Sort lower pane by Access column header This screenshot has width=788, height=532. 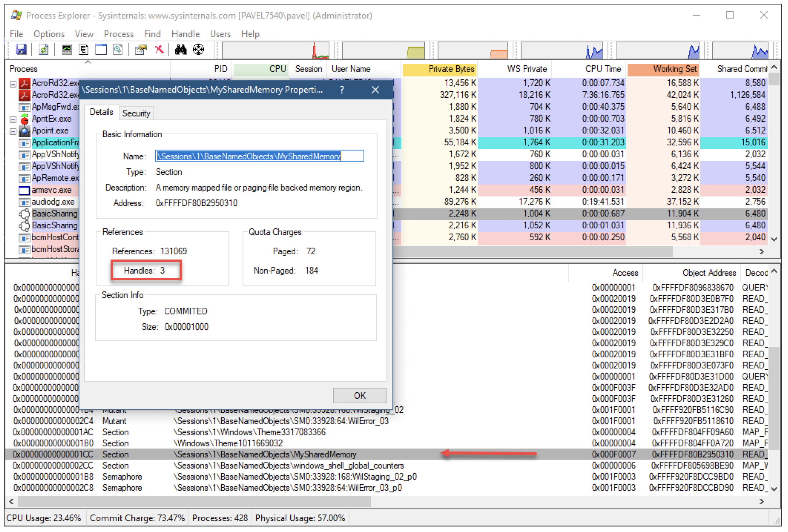(605, 273)
